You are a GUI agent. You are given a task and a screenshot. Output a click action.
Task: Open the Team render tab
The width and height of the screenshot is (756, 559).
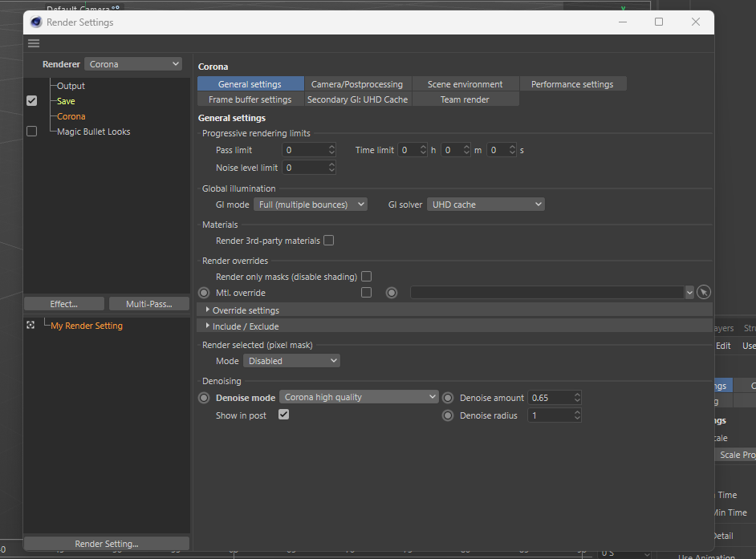pos(465,99)
